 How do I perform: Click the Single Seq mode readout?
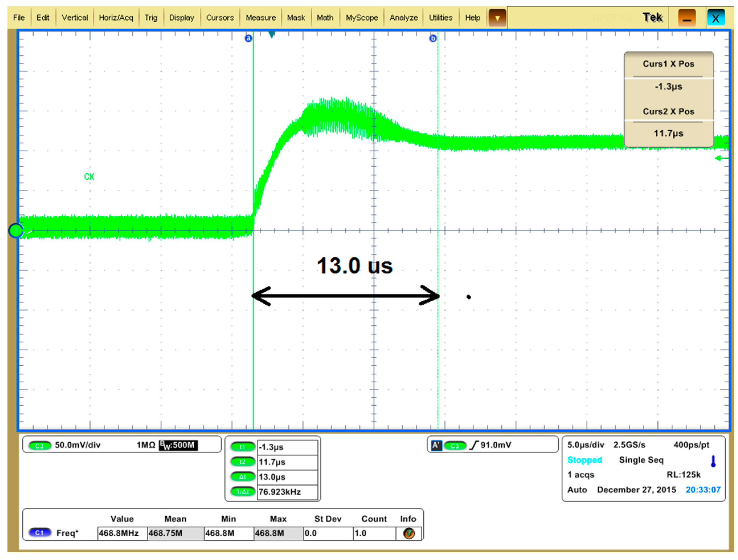(x=641, y=460)
